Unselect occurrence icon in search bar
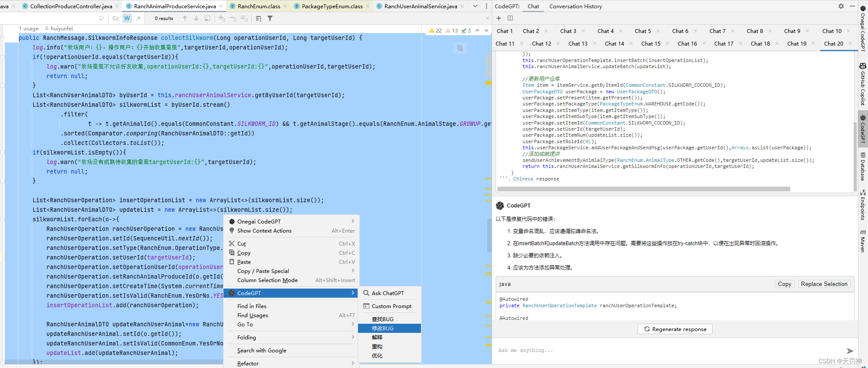Screen dimensions: 868x368 coord(233,18)
